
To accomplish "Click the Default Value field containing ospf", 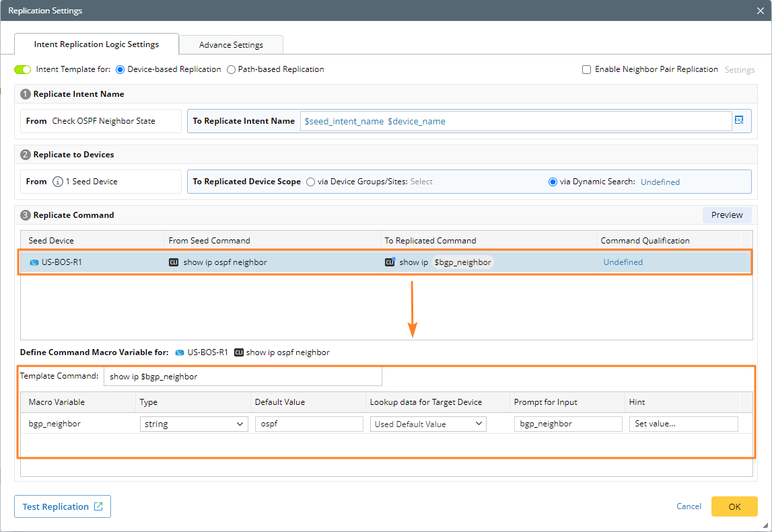I will [x=309, y=424].
